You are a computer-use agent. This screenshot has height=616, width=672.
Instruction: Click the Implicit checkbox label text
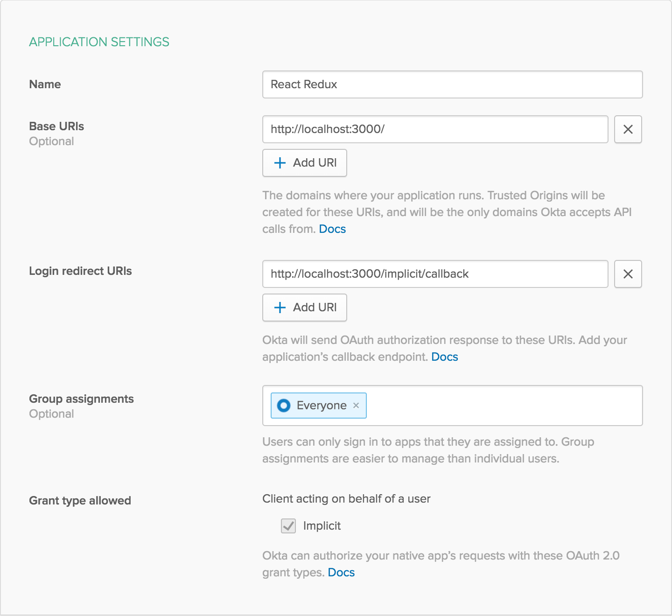pyautogui.click(x=322, y=526)
